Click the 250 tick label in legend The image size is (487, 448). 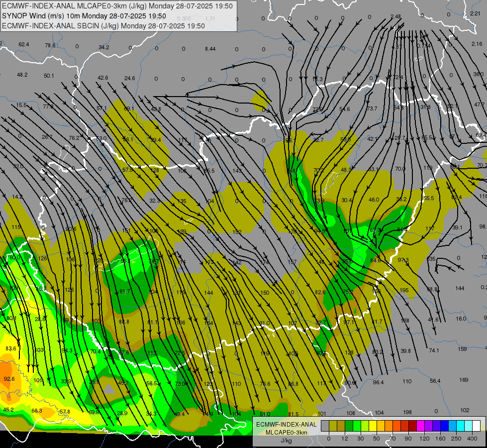click(x=456, y=439)
